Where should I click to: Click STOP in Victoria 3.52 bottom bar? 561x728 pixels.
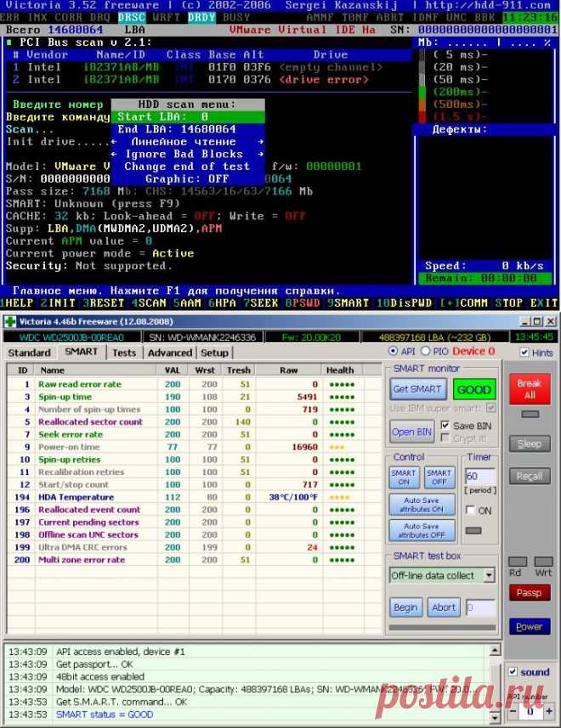508,303
